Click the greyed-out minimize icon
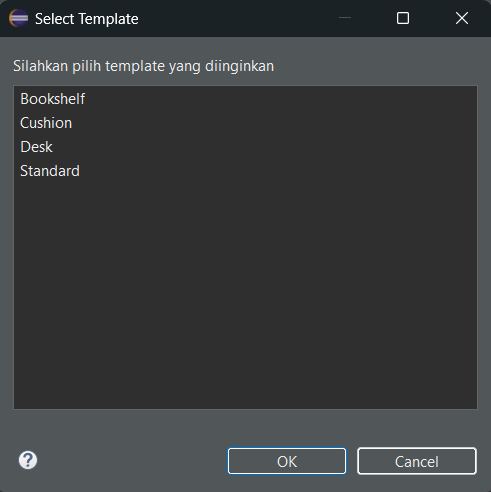491x492 pixels. [x=345, y=18]
